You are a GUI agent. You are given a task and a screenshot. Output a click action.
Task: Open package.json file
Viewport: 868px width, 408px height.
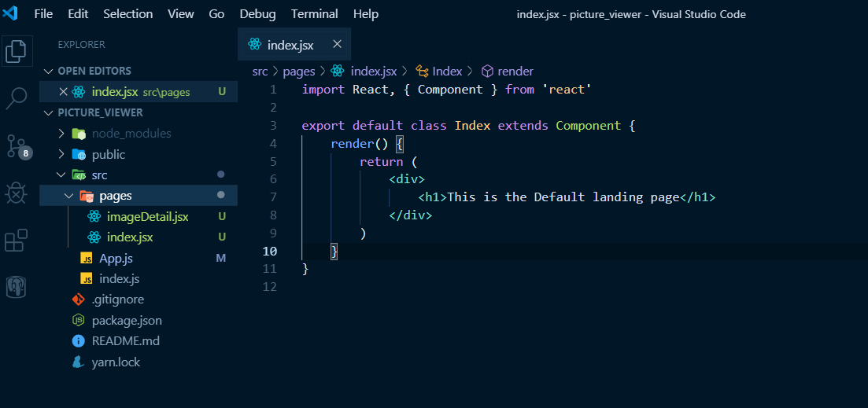click(127, 320)
